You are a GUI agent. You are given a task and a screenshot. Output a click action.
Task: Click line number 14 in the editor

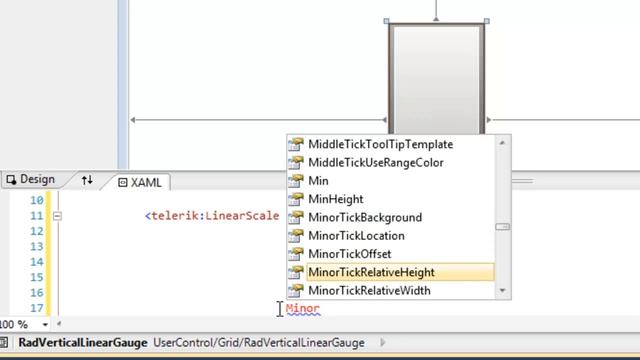click(x=37, y=262)
